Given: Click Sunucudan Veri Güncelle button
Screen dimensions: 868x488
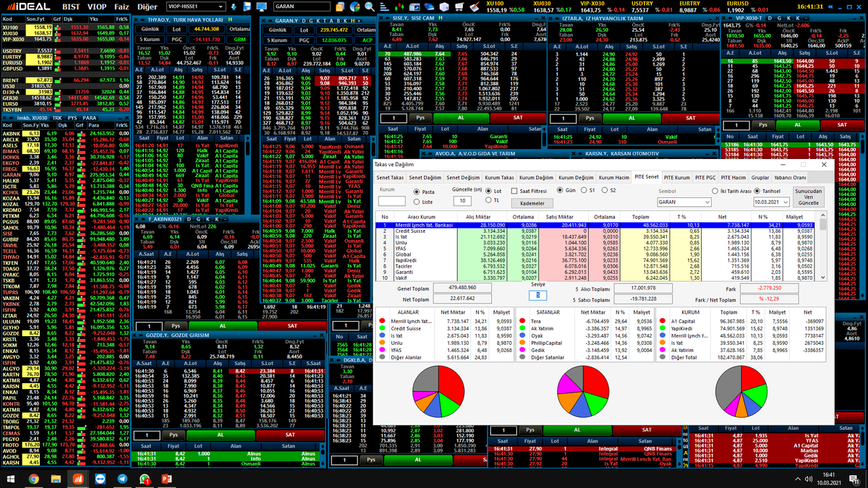Looking at the screenshot, I should tap(808, 197).
